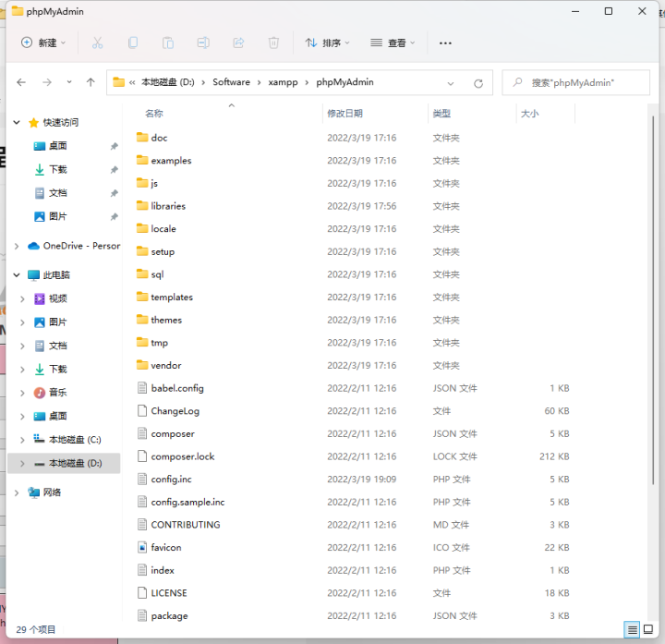Screen dimensions: 665x644
Task: Click the Rename icon in toolbar
Action: pos(203,43)
